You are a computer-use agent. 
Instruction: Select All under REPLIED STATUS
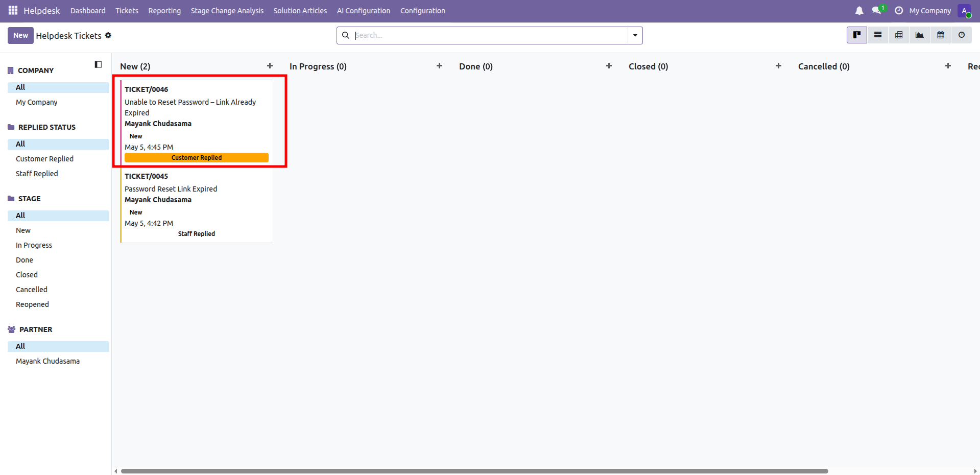(58, 144)
